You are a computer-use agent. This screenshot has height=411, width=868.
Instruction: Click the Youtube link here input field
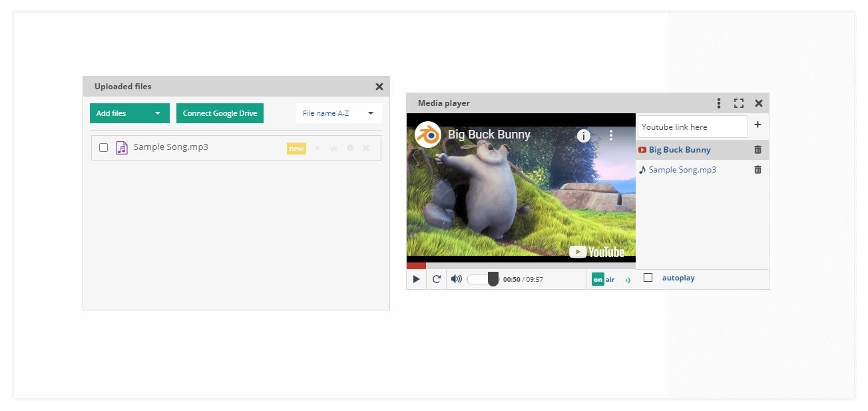692,127
